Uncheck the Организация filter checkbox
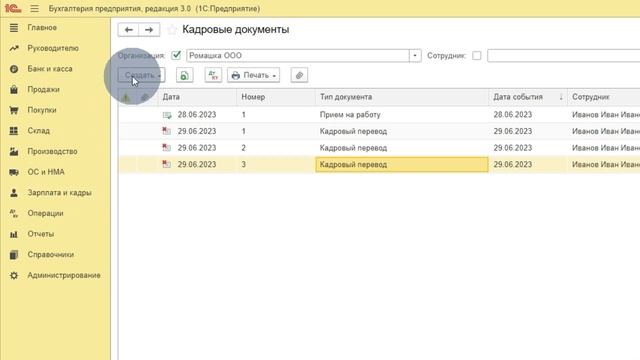Image resolution: width=640 pixels, height=360 pixels. 176,56
